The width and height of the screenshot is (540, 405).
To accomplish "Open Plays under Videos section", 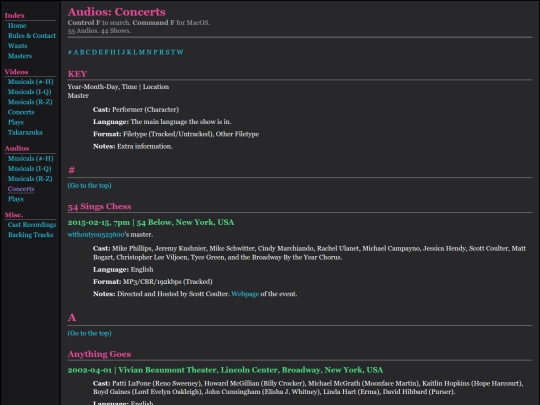I will 16,122.
